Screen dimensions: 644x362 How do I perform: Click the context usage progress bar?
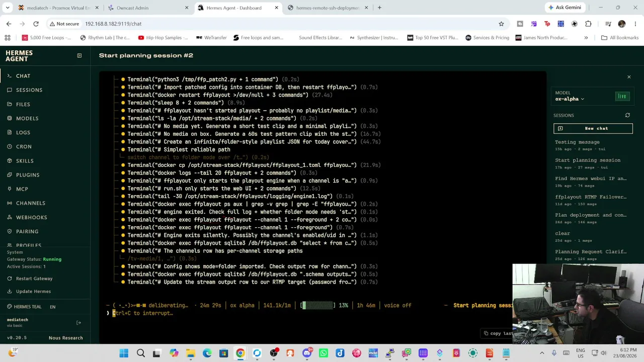click(x=317, y=305)
